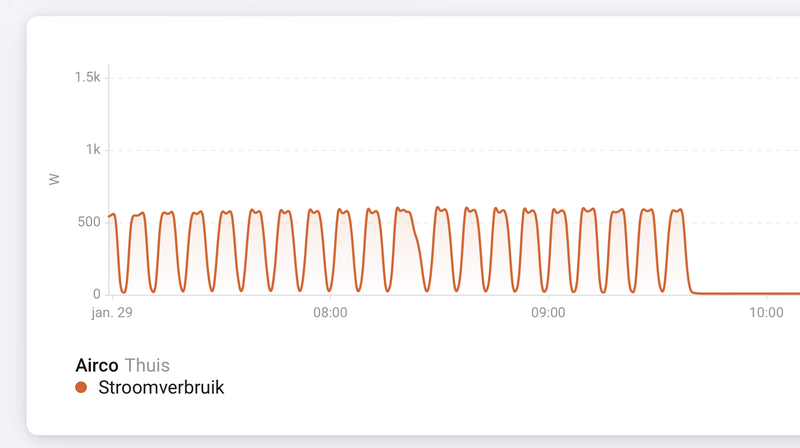The width and height of the screenshot is (800, 448).
Task: Click the Airco device title
Action: [x=97, y=365]
